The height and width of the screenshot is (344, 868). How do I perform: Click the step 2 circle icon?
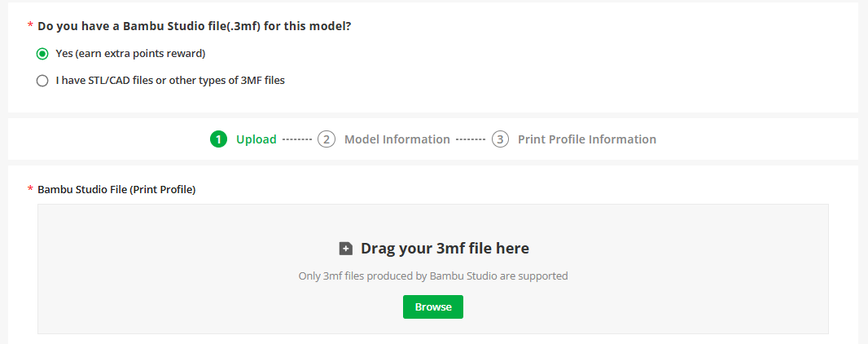(x=327, y=139)
